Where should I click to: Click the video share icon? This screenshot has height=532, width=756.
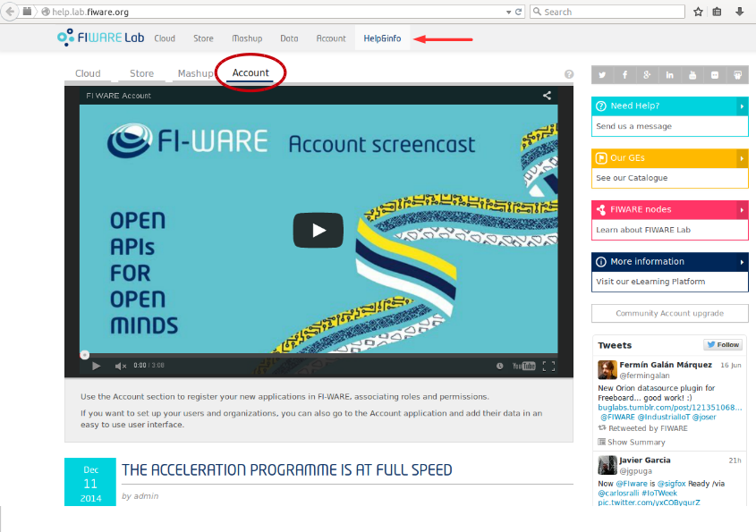pos(547,96)
